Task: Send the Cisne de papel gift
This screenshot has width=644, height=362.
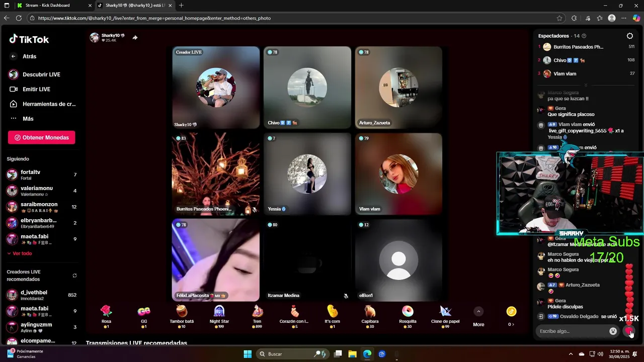Action: tap(445, 317)
